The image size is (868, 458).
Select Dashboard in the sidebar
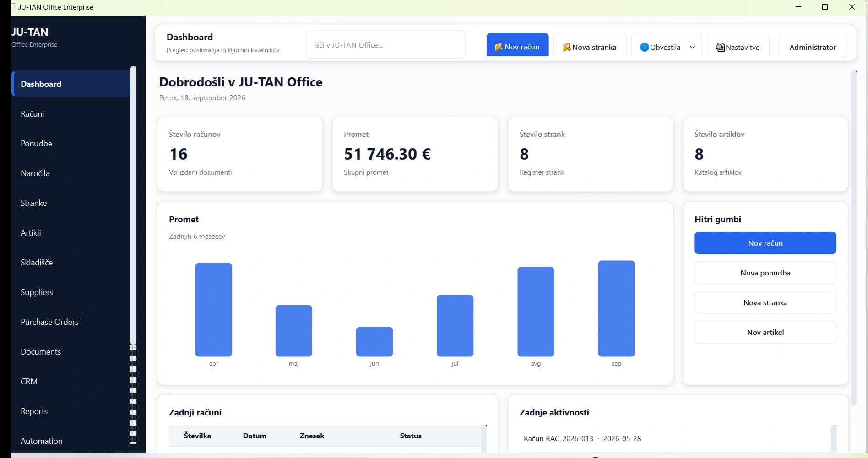[71, 84]
